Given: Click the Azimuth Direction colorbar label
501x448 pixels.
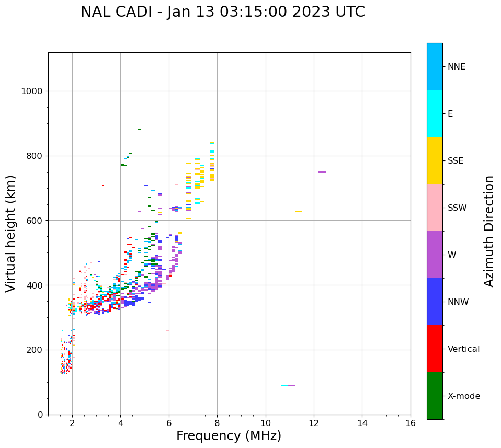Looking at the screenshot, I should point(489,231).
